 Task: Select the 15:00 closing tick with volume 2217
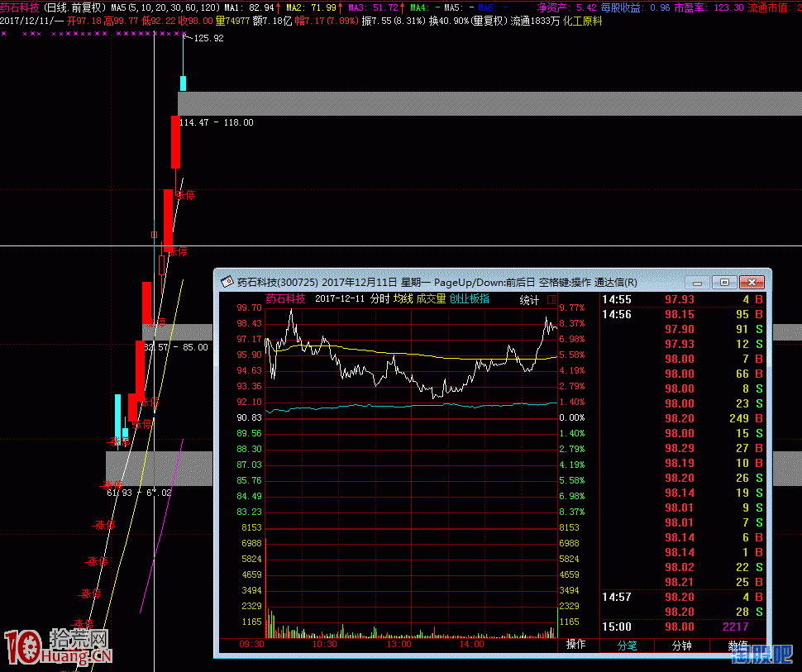pos(683,627)
